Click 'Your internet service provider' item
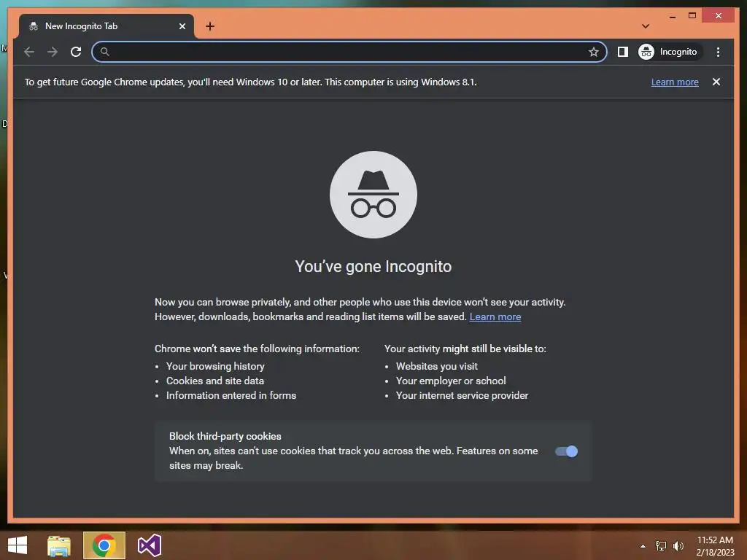This screenshot has height=560, width=747. (462, 395)
